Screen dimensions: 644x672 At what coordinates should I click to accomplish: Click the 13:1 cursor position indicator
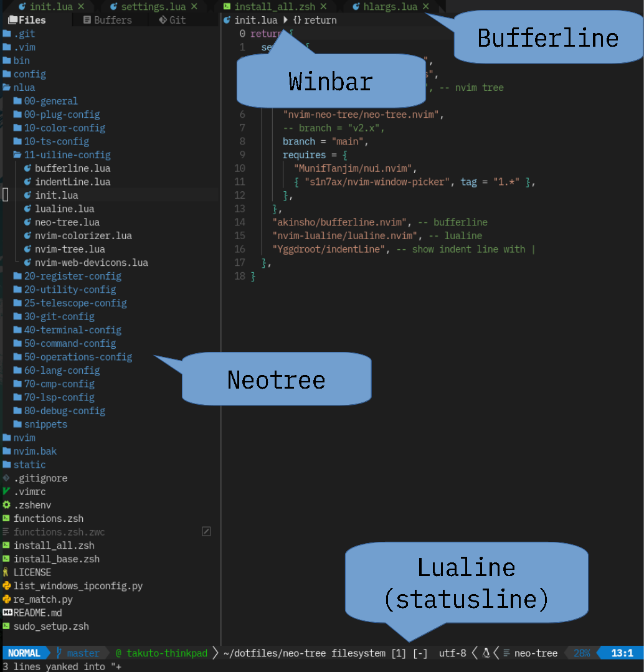pos(622,653)
